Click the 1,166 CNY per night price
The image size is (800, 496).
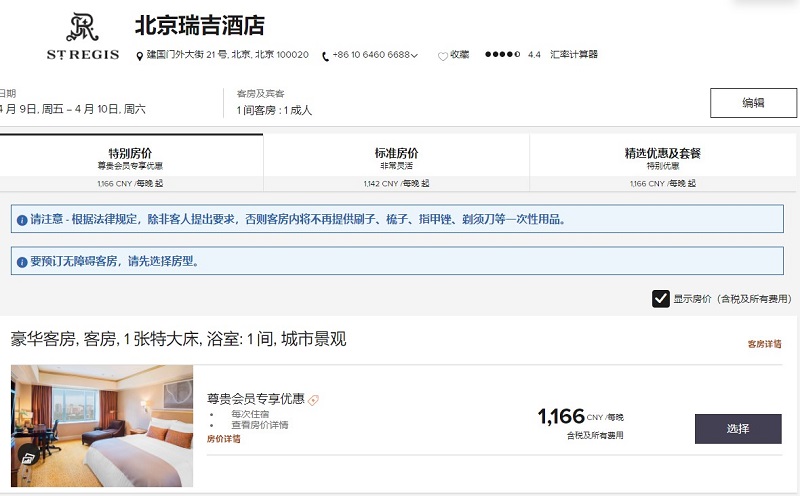click(581, 416)
